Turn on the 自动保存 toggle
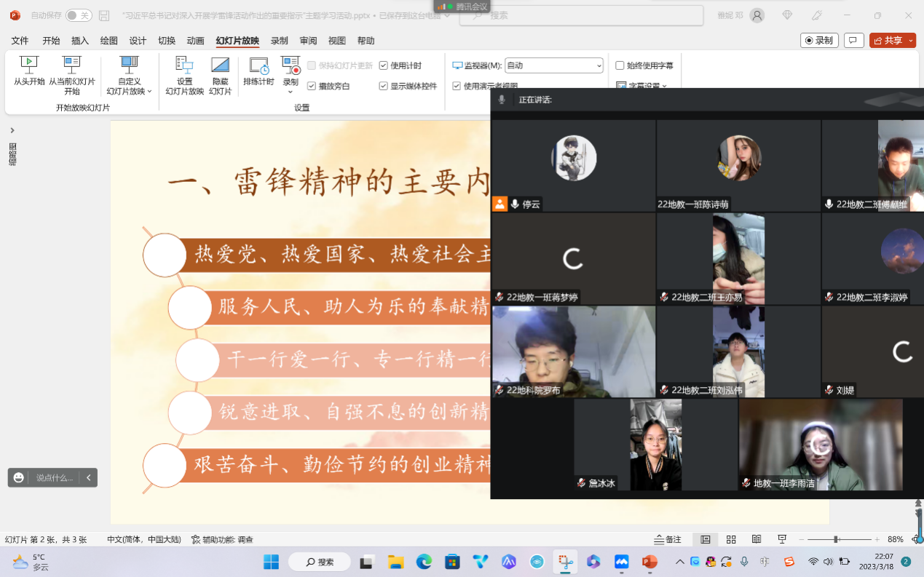This screenshot has height=577, width=924. point(79,15)
